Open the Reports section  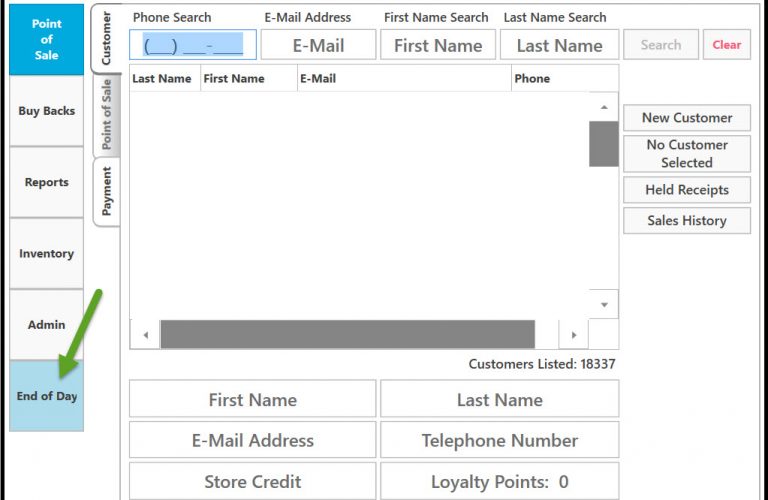tap(47, 182)
